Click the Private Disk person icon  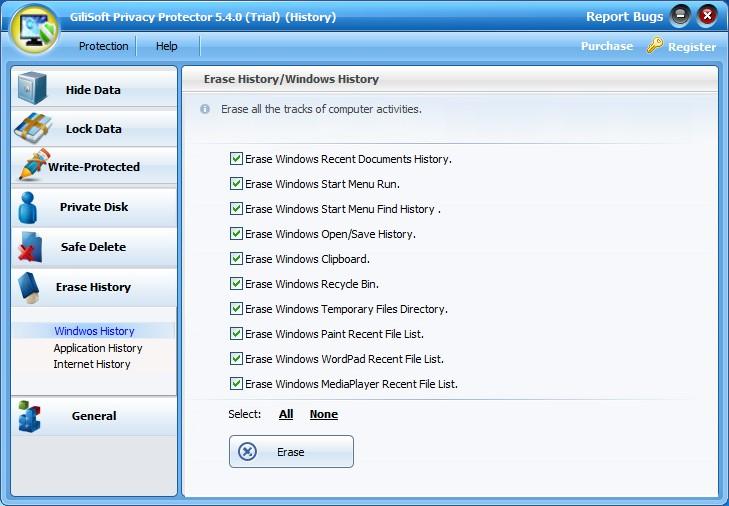(x=28, y=207)
